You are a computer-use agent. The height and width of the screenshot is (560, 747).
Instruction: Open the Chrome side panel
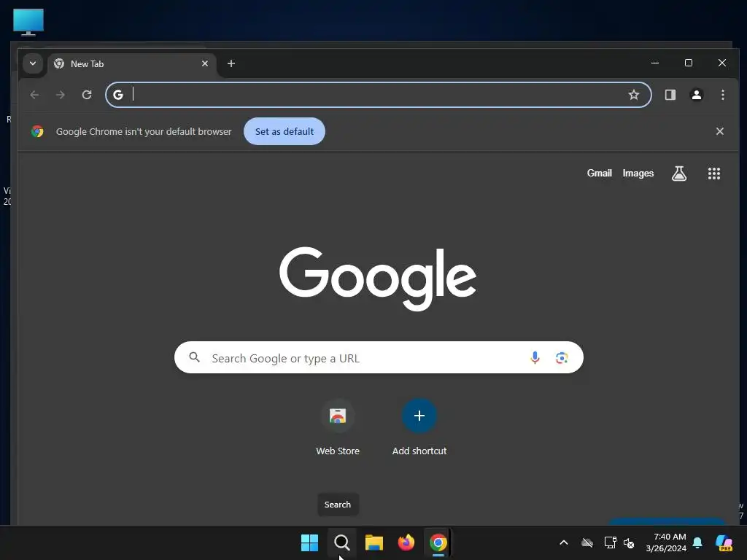pos(670,95)
